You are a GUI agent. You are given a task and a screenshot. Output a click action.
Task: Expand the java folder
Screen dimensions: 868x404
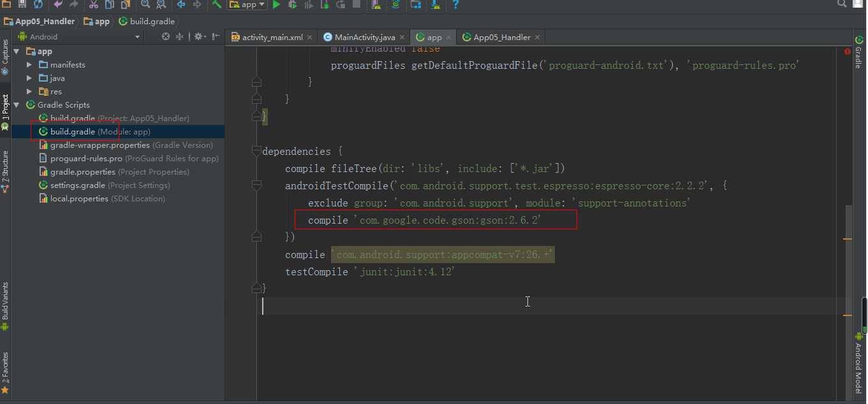click(29, 78)
